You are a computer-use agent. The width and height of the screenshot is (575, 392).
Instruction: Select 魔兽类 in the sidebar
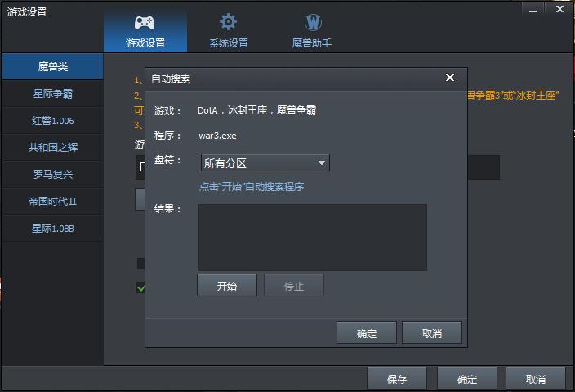[53, 66]
